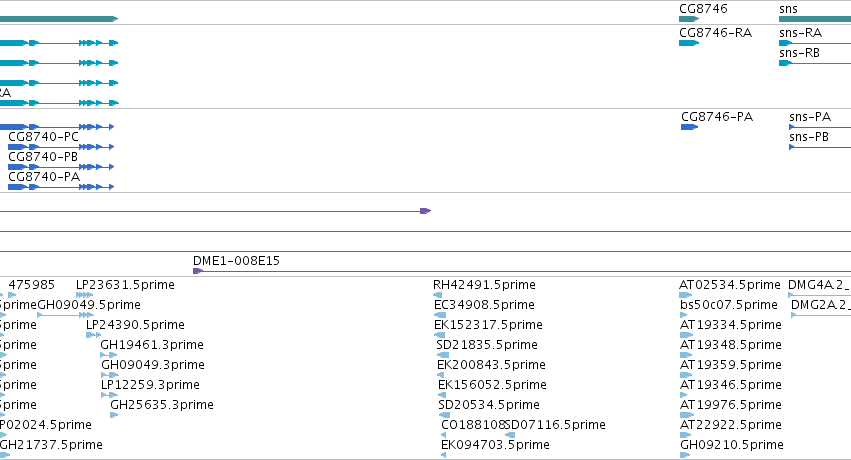Viewport: 851px width, 460px height.
Task: Click the GH25635.3prime EST arrow
Action: pos(114,415)
